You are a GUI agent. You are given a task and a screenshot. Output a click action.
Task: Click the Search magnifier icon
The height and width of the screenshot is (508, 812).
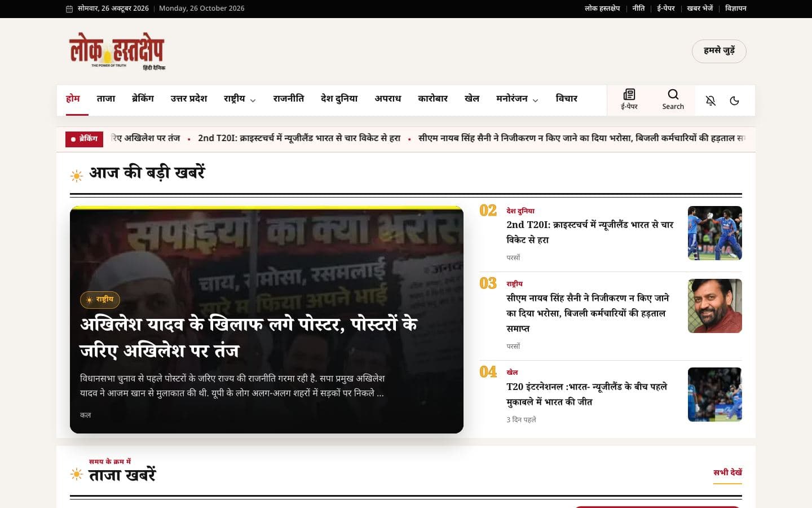(x=673, y=94)
